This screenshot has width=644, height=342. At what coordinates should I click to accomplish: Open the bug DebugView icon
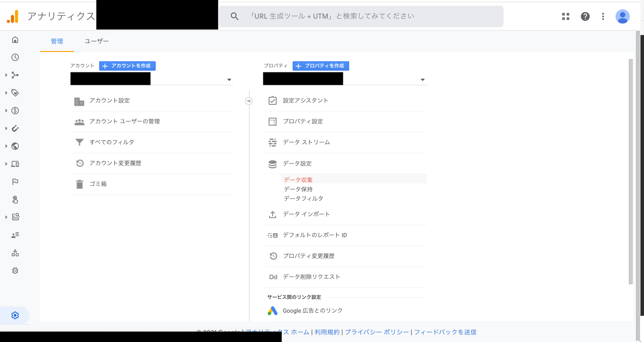[x=15, y=270]
